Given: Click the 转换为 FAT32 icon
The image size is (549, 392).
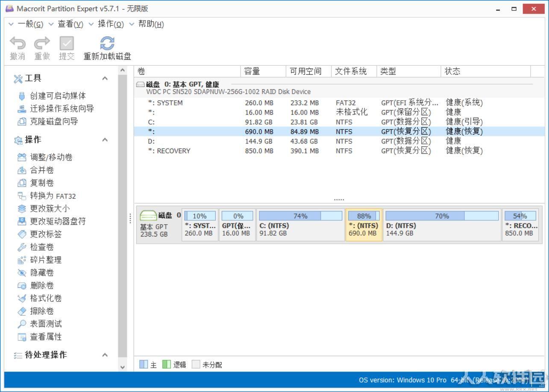Looking at the screenshot, I should [22, 196].
